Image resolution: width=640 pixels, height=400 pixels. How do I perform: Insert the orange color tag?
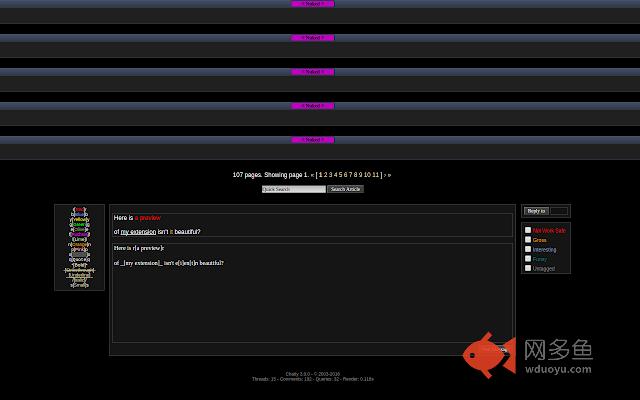point(80,244)
